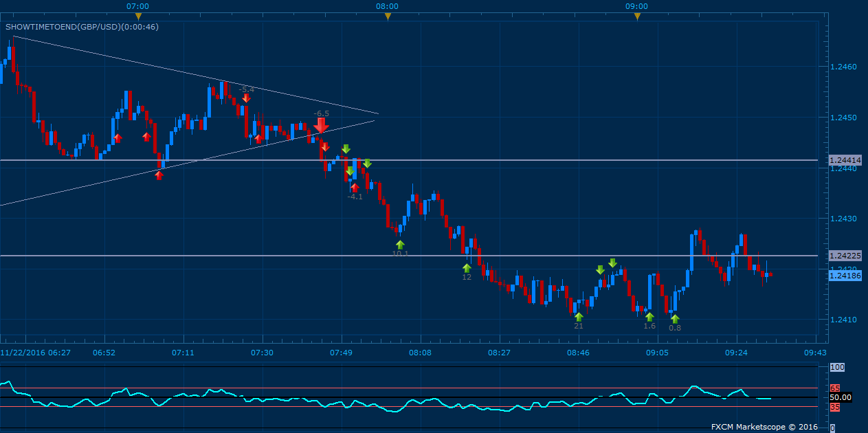Click the 08:08 time axis label
This screenshot has height=433, width=868.
pyautogui.click(x=421, y=353)
